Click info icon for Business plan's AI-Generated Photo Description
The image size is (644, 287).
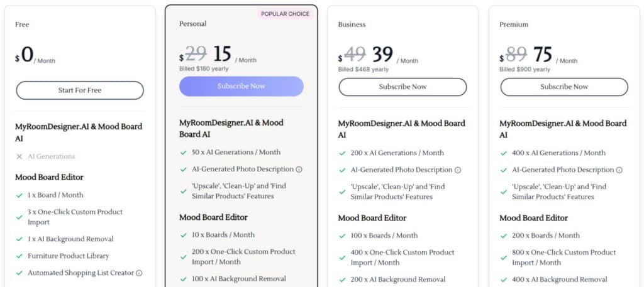point(458,170)
